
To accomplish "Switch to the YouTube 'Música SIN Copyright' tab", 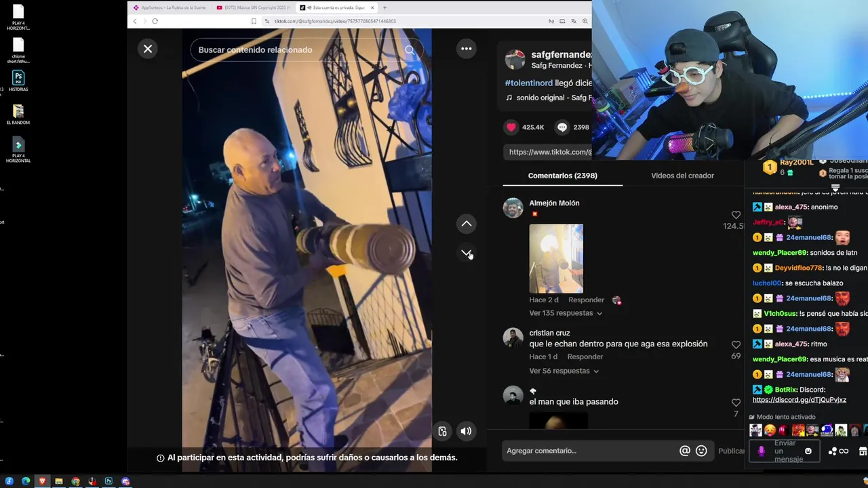I will [252, 7].
